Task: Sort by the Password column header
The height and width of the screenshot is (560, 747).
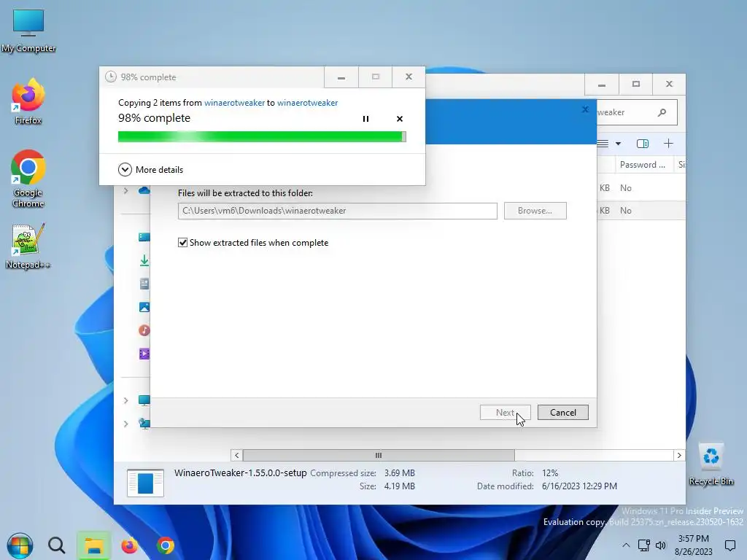Action: click(x=642, y=165)
